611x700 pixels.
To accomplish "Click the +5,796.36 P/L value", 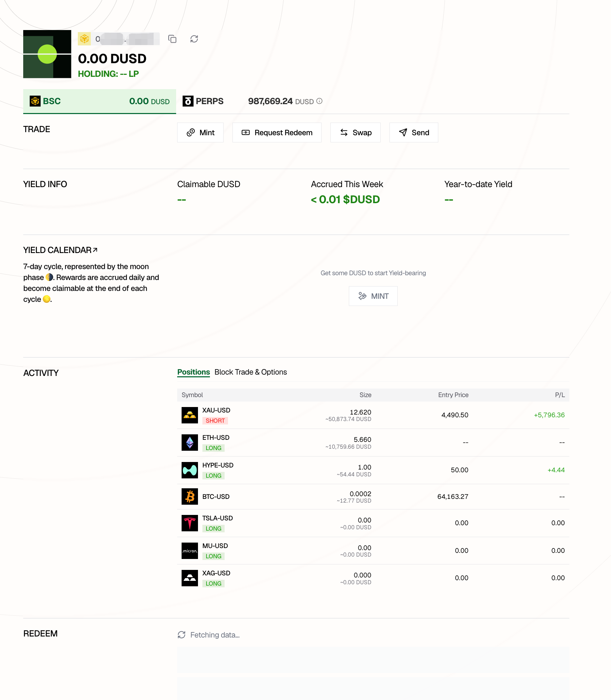I will pos(549,415).
